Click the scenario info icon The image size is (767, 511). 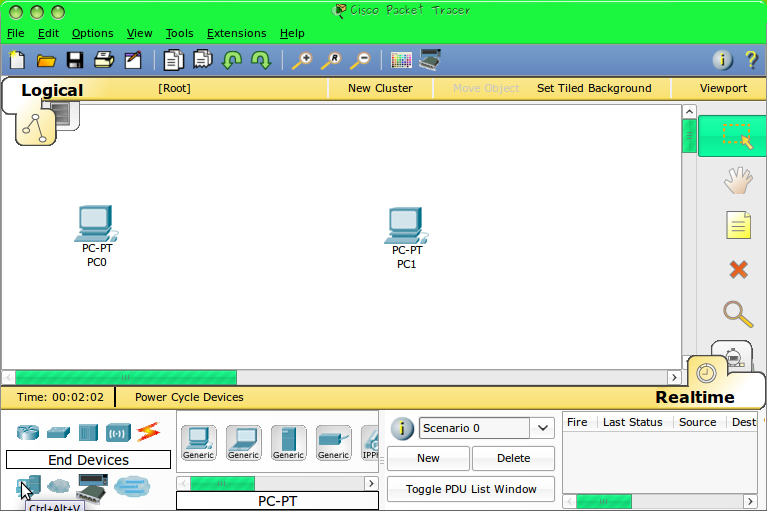pos(402,428)
